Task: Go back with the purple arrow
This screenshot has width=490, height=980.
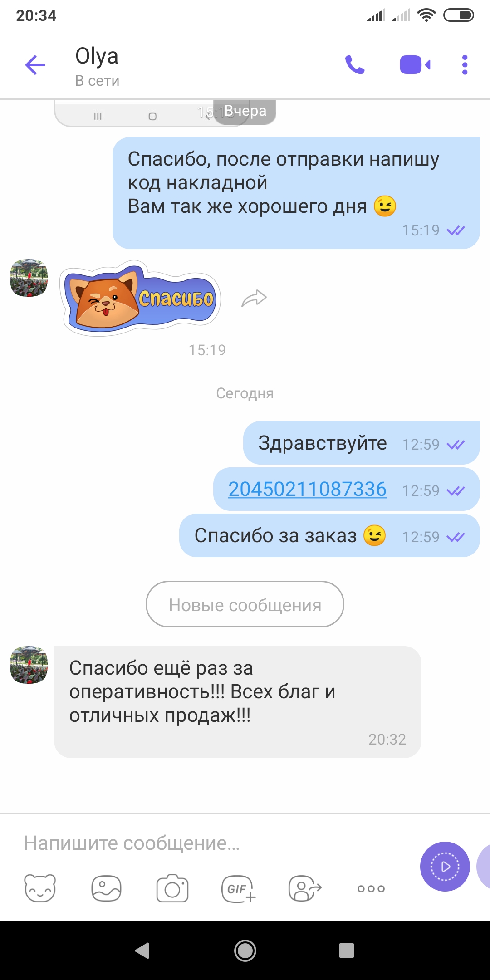Action: click(x=35, y=65)
